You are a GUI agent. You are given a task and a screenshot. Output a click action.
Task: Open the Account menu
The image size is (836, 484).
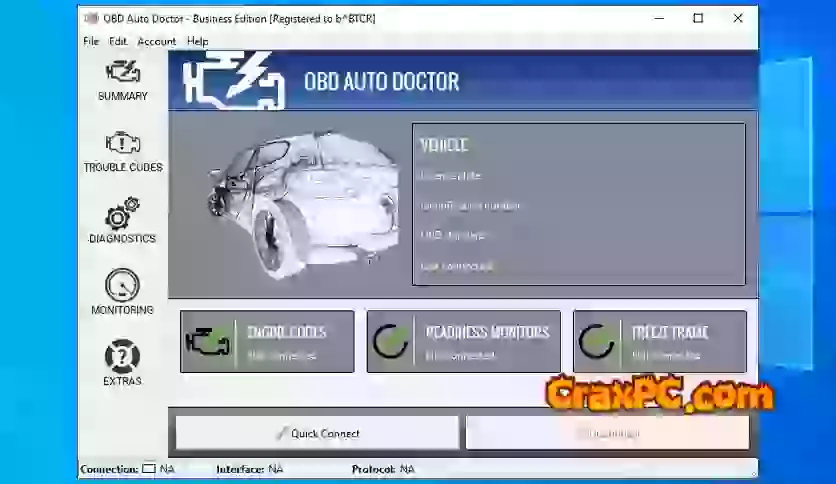tap(156, 41)
